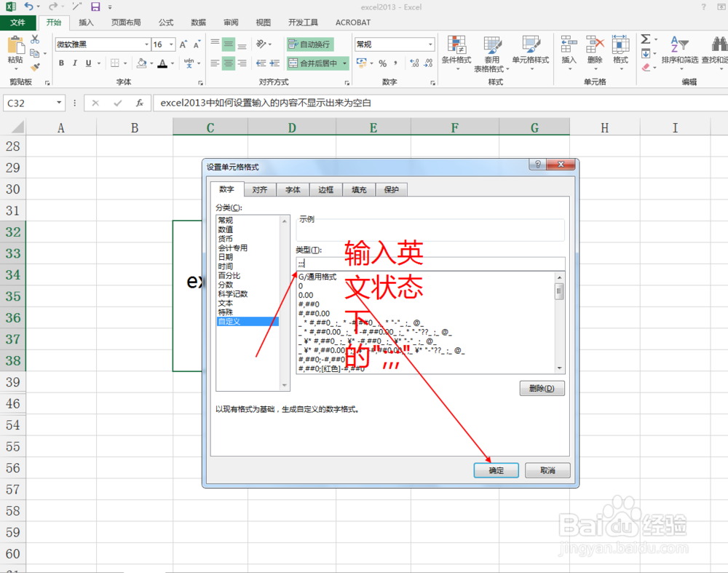Apply percent style to the cell
The image size is (728, 573).
point(381,63)
